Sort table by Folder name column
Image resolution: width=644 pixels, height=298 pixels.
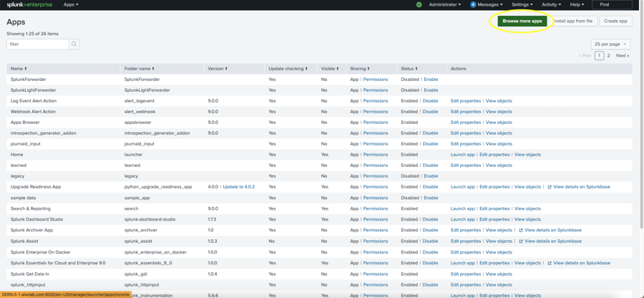point(140,69)
